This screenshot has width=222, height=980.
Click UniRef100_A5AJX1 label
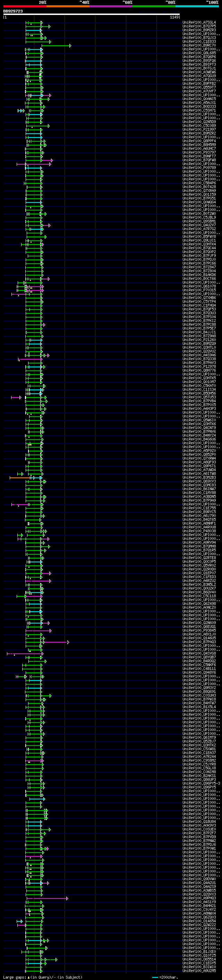[x=199, y=103]
